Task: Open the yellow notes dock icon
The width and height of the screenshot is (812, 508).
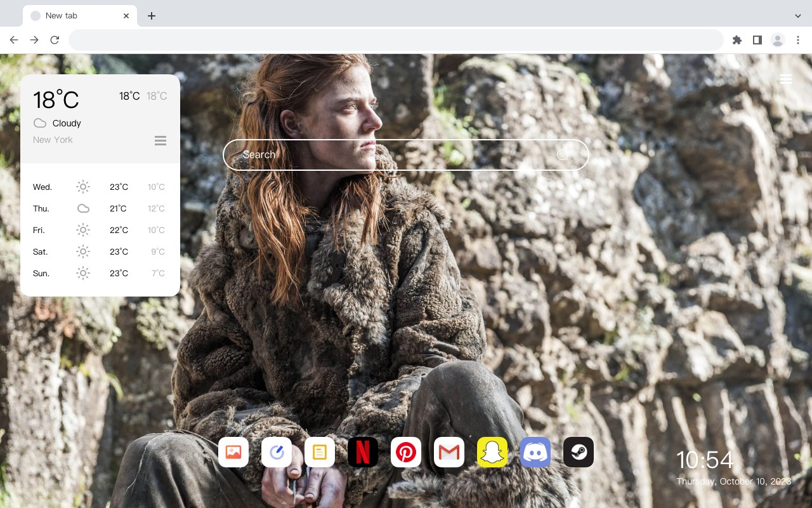Action: 320,452
